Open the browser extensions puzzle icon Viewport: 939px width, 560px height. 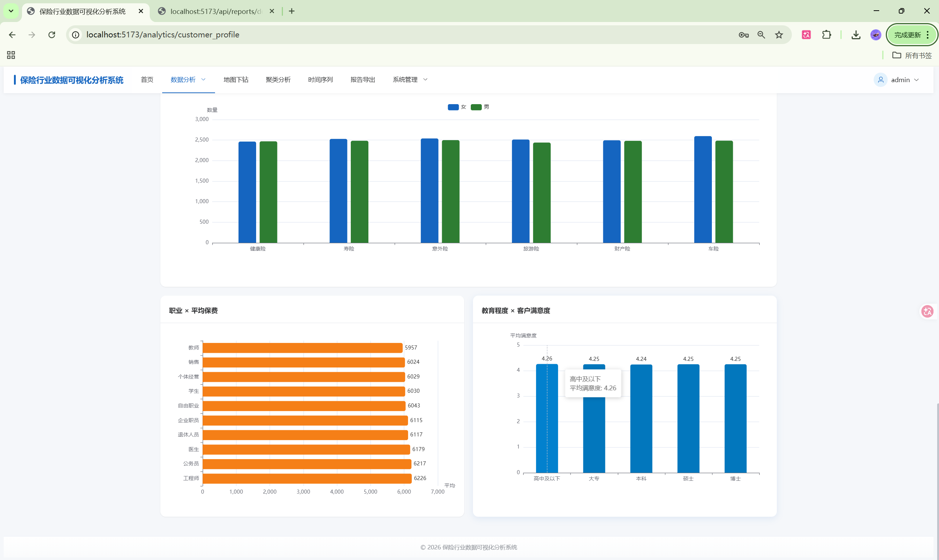click(x=826, y=35)
